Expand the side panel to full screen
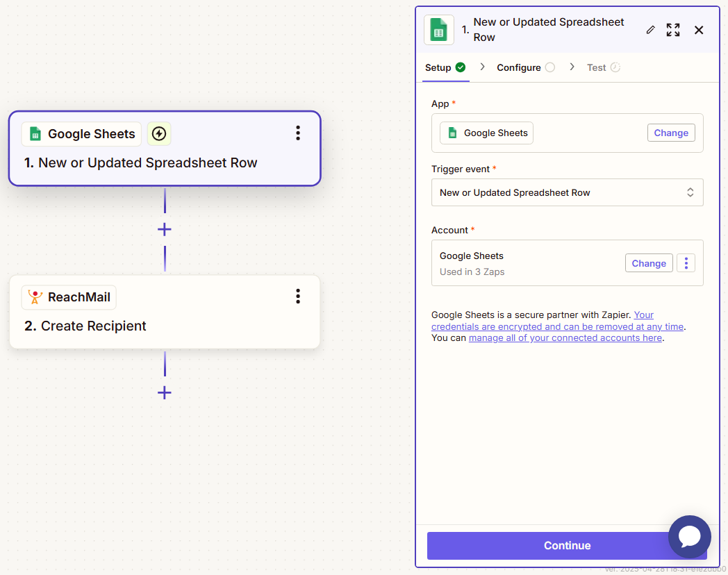The width and height of the screenshot is (728, 575). 672,30
